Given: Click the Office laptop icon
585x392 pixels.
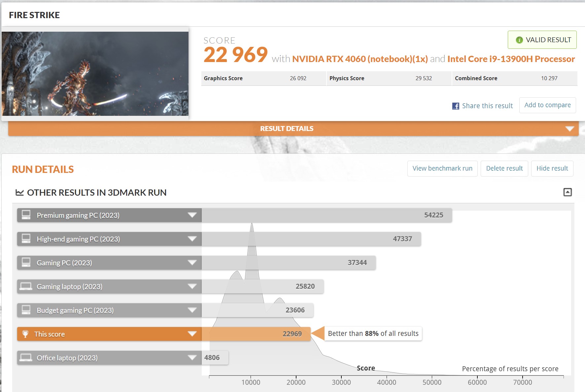Looking at the screenshot, I should (26, 358).
